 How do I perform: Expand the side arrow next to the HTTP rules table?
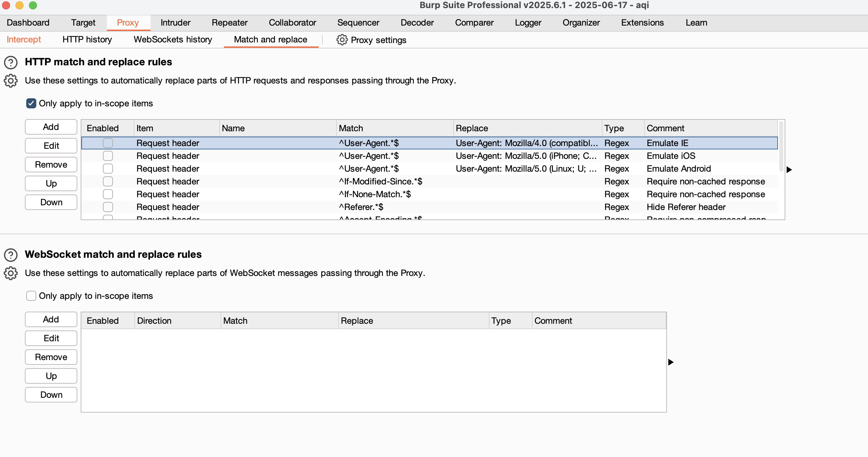pyautogui.click(x=790, y=170)
